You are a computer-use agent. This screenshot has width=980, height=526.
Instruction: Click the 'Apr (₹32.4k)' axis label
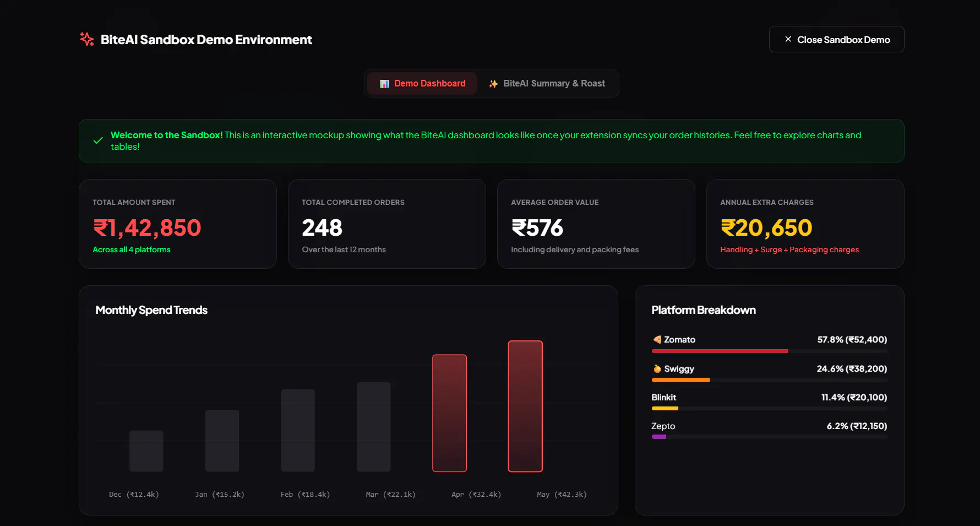(476, 494)
